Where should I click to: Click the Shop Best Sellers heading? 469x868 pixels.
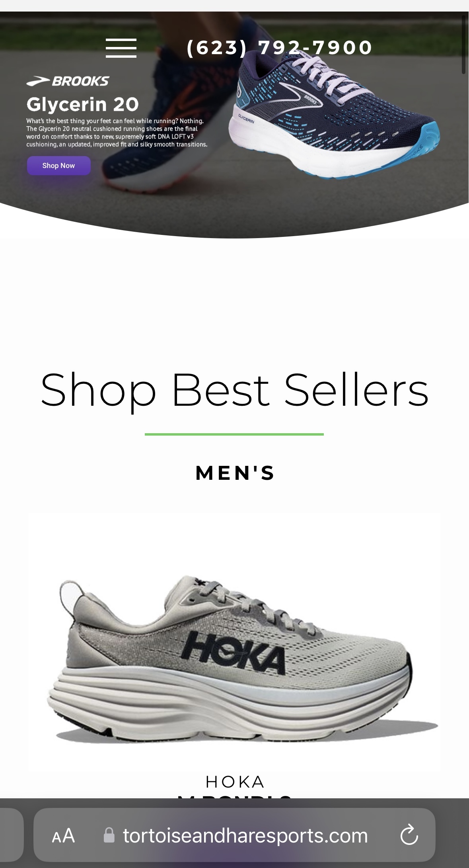(235, 390)
